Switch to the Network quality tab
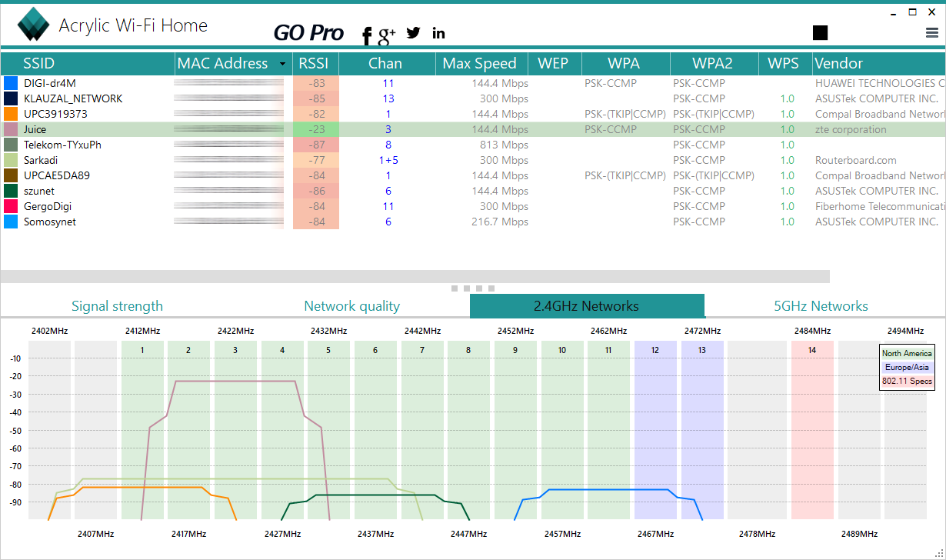This screenshot has height=560, width=946. point(351,306)
